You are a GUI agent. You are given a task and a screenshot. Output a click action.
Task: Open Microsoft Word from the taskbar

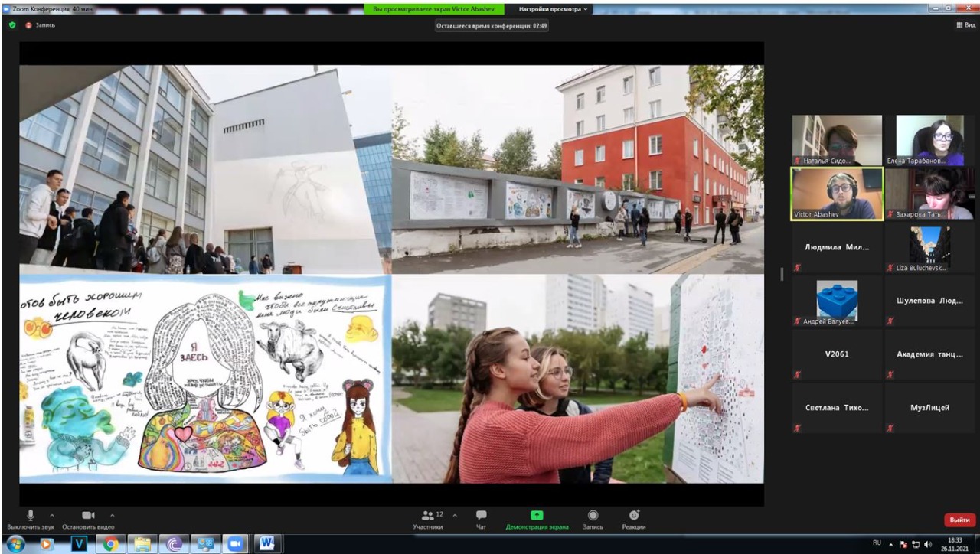267,543
